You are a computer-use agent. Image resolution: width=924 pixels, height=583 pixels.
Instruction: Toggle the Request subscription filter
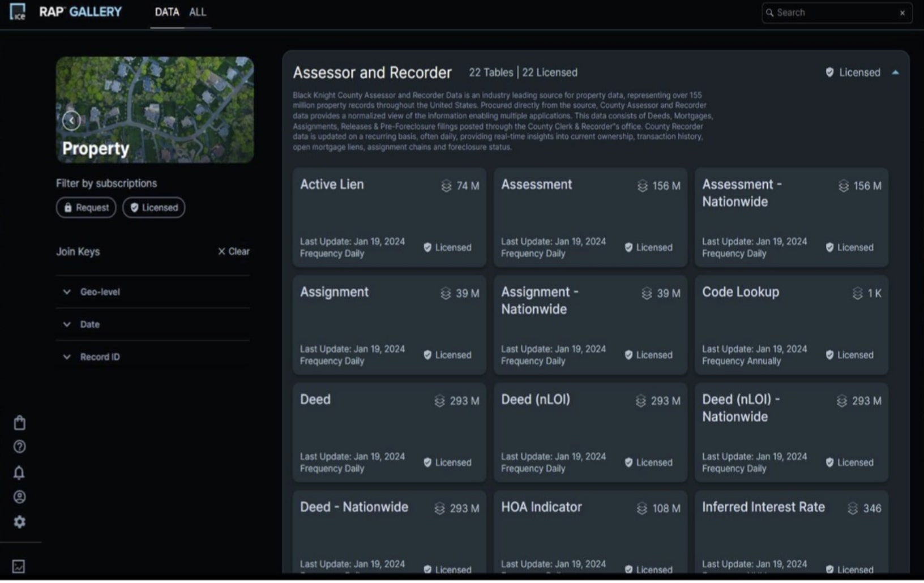click(x=86, y=207)
